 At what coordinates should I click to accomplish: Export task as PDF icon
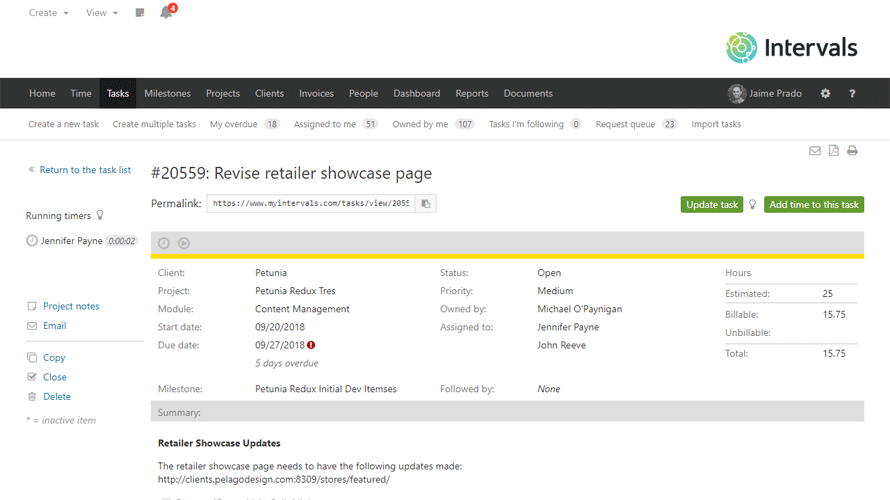(x=834, y=151)
